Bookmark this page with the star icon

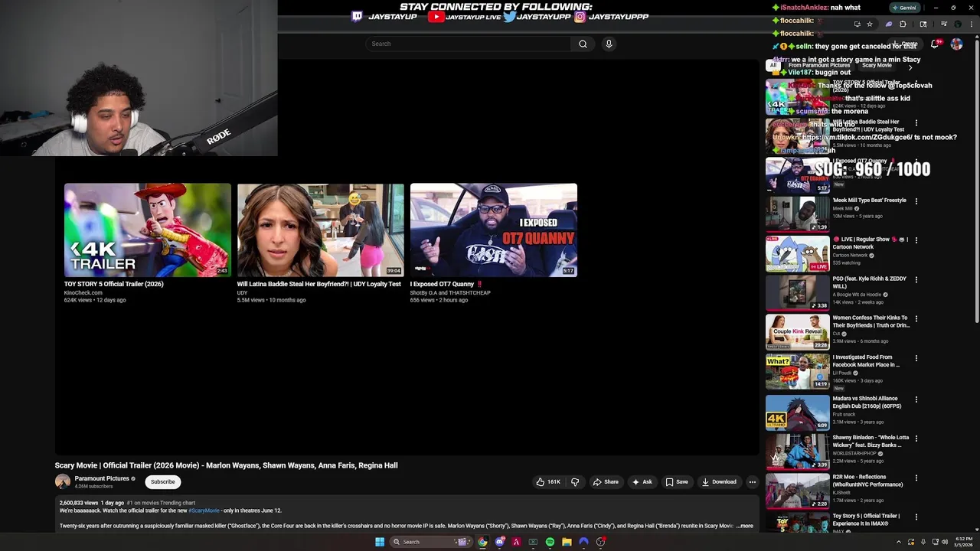[x=869, y=24]
